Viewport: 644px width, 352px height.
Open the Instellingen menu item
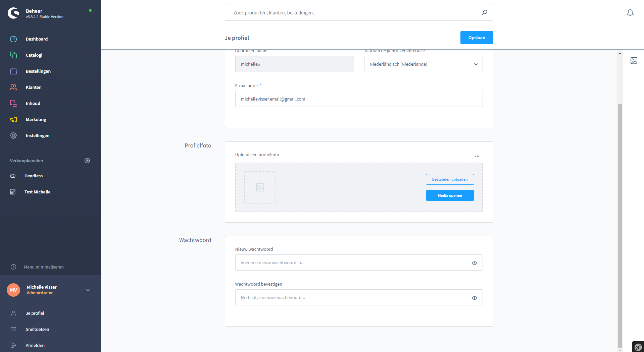(x=37, y=135)
